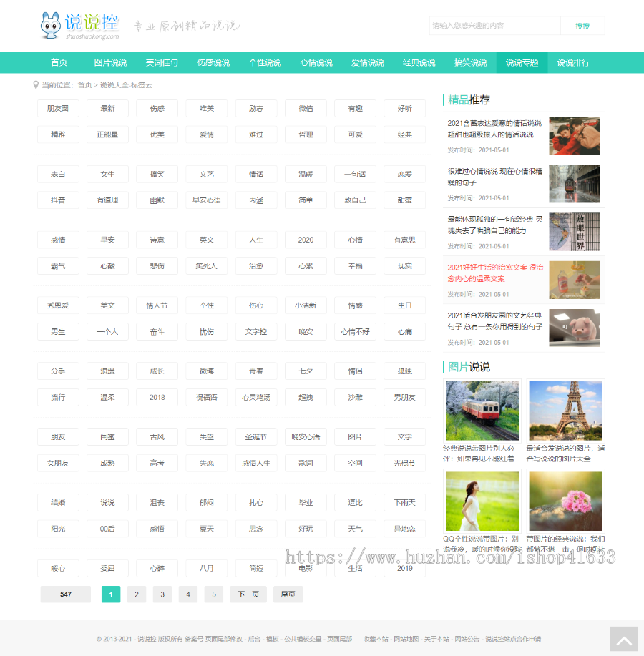Open 放眼世界 map thumbnail
The image size is (644, 656).
tap(575, 232)
